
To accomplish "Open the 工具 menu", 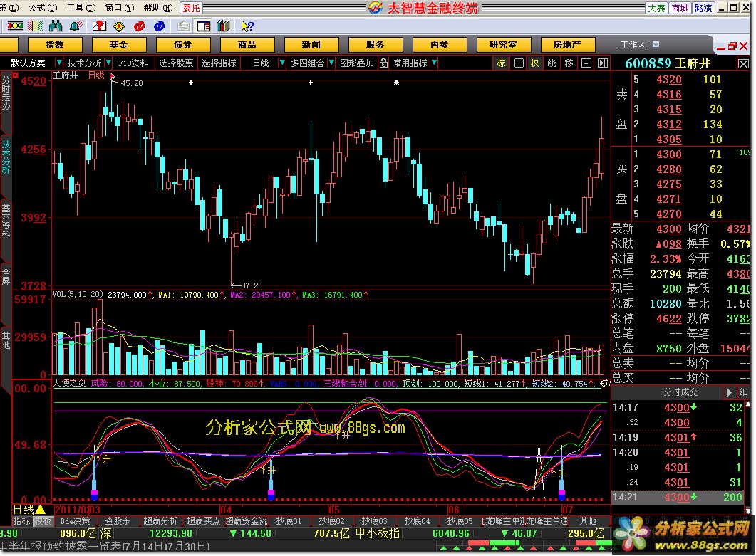I will (81, 8).
